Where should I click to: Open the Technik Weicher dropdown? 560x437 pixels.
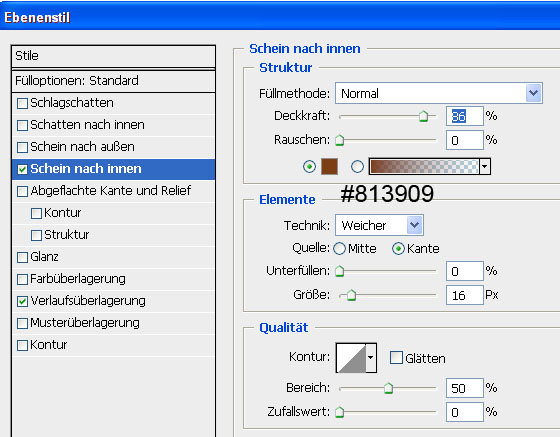pos(379,225)
